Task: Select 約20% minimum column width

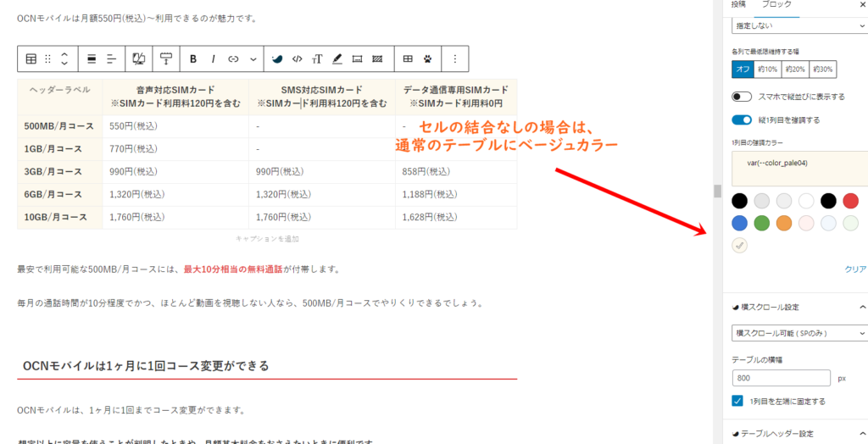Action: coord(794,69)
